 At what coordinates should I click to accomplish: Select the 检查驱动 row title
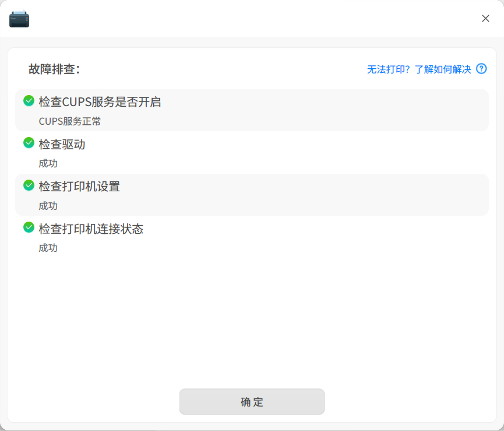pos(62,144)
